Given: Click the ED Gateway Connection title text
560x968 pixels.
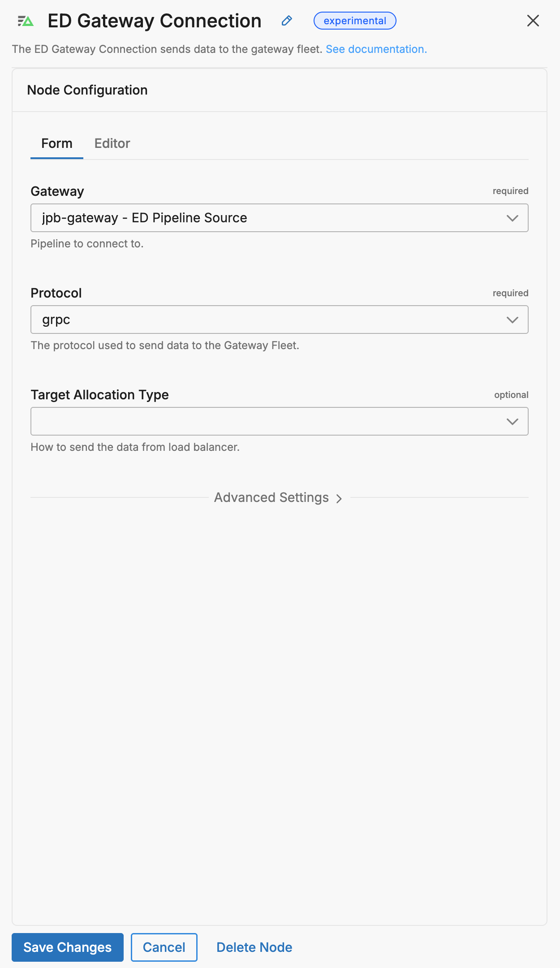Looking at the screenshot, I should 155,21.
